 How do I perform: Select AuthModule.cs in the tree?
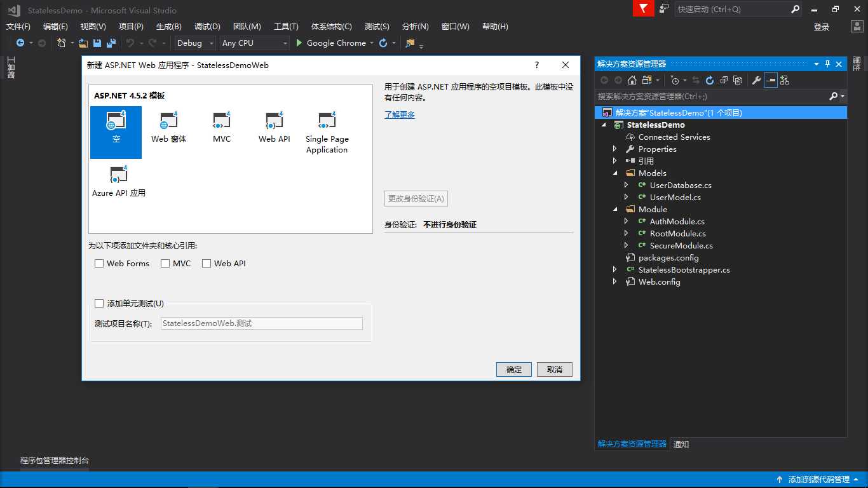677,221
